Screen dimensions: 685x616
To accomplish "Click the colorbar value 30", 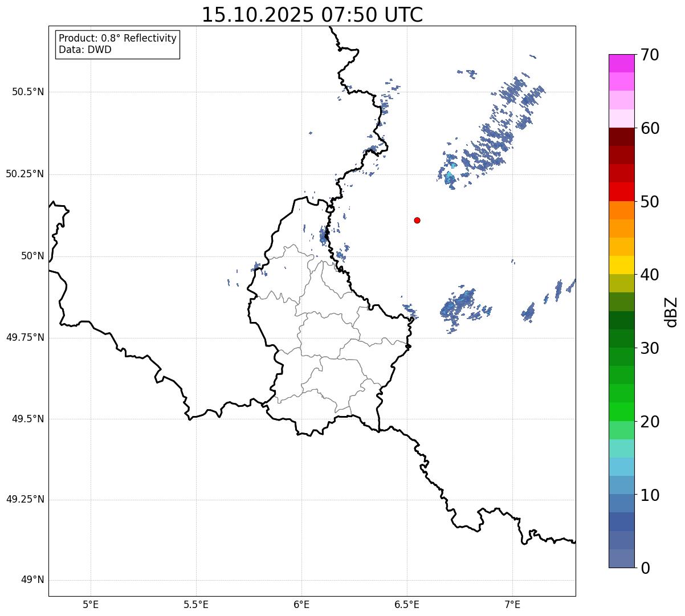I will pyautogui.click(x=649, y=348).
